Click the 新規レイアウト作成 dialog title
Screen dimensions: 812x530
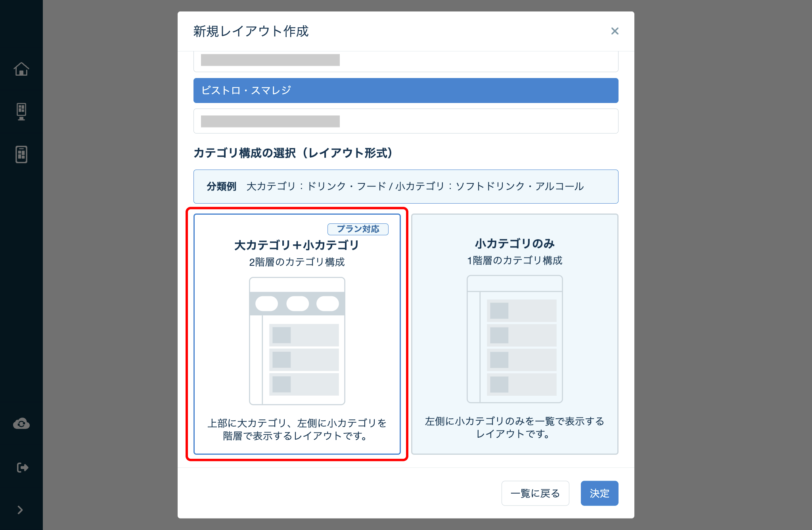251,31
